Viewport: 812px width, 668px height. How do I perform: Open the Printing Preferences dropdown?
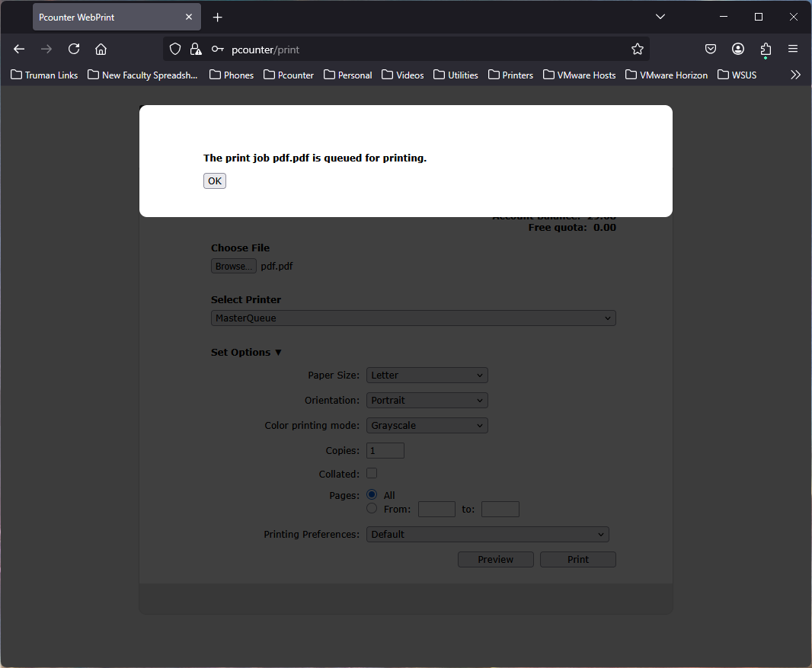(x=488, y=535)
